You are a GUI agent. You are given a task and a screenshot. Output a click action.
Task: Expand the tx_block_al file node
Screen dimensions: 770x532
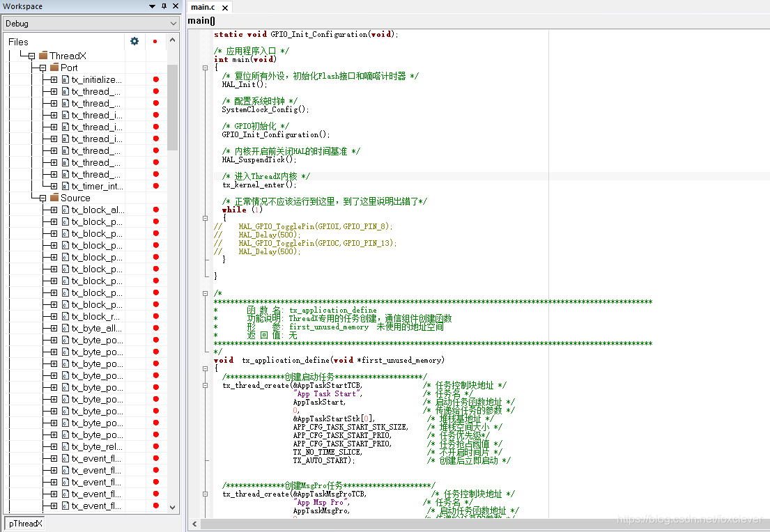(54, 210)
